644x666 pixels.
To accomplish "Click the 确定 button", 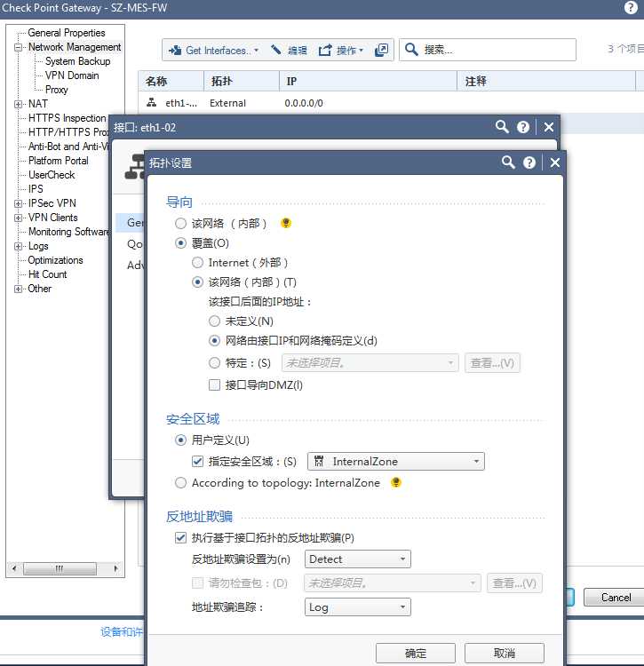I will click(415, 653).
